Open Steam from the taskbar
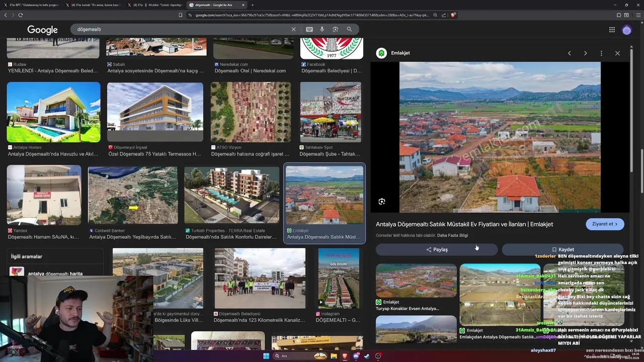The image size is (644, 362). coord(367,356)
